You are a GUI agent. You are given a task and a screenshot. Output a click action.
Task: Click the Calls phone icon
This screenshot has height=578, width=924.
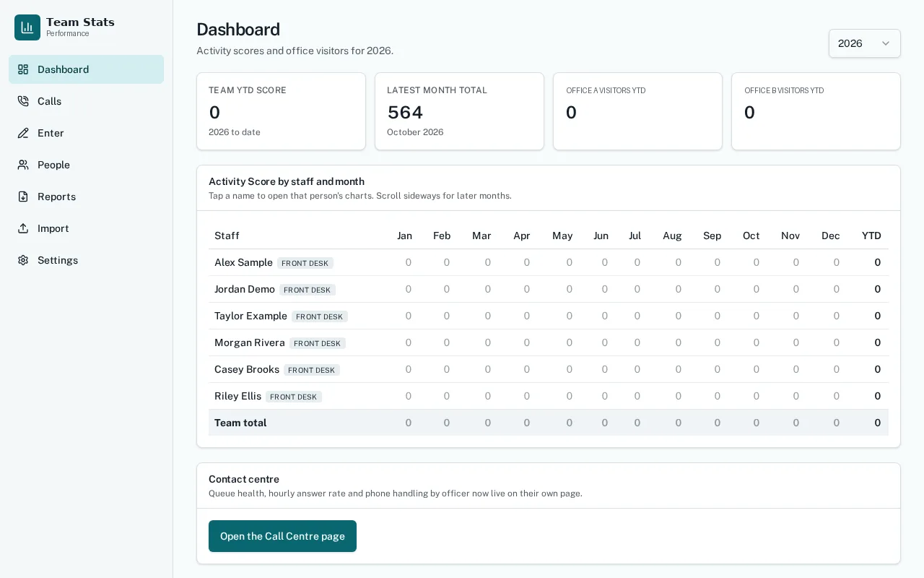[23, 101]
